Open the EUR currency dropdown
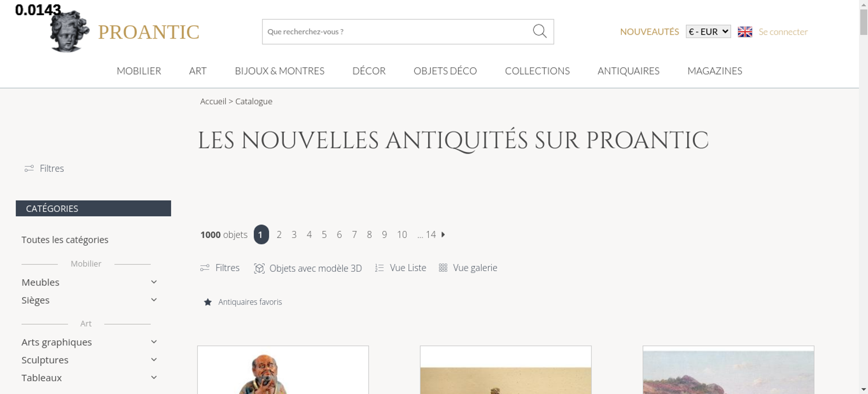 click(708, 32)
